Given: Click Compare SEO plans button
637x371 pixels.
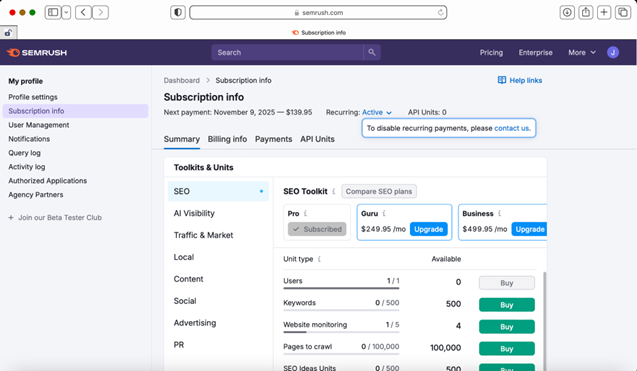Looking at the screenshot, I should (x=379, y=191).
